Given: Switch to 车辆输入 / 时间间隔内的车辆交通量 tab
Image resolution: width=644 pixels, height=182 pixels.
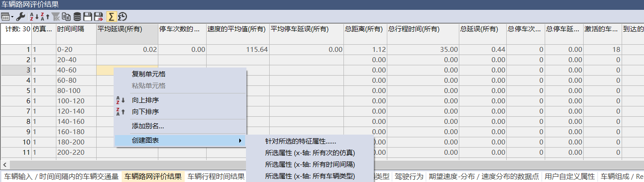Looking at the screenshot, I should click(61, 176).
